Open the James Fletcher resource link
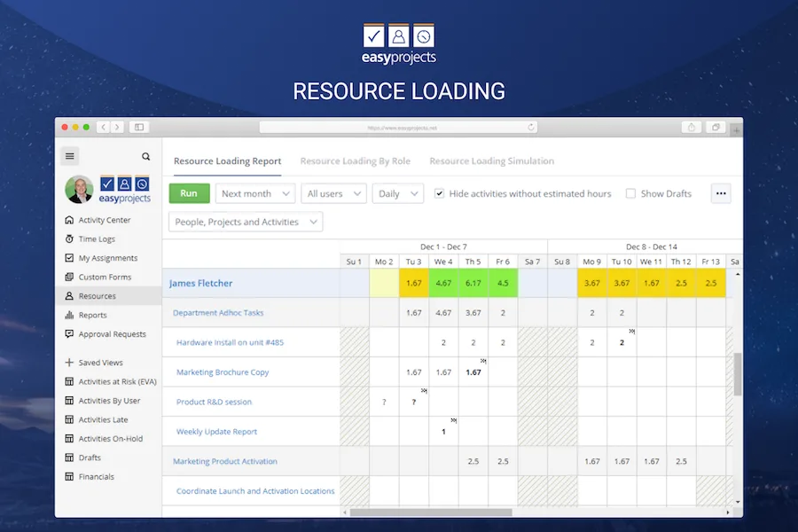This screenshot has width=798, height=532. [200, 283]
